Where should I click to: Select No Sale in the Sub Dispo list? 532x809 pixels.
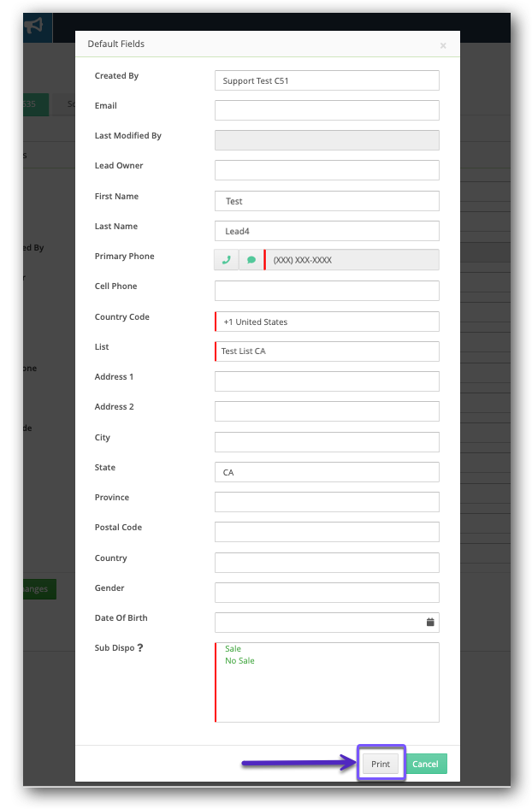pos(239,661)
